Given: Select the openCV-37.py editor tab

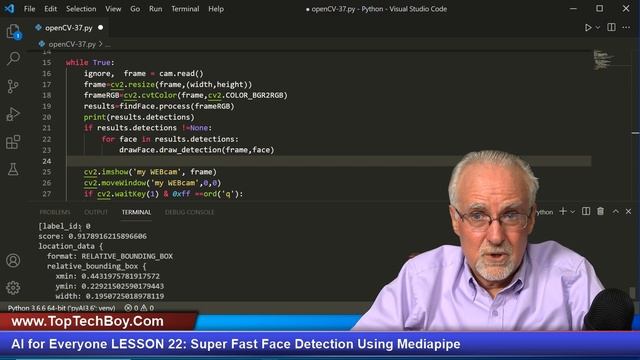Looking at the screenshot, I should tap(69, 28).
